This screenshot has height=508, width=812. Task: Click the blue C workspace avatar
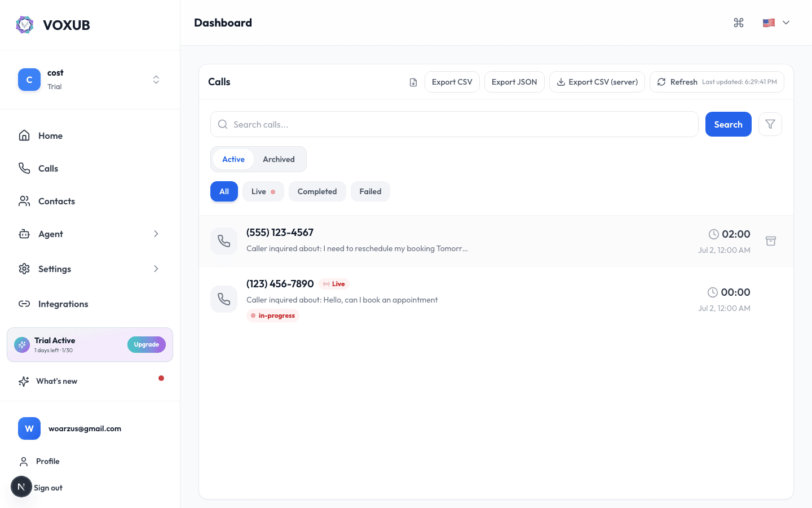pyautogui.click(x=29, y=80)
